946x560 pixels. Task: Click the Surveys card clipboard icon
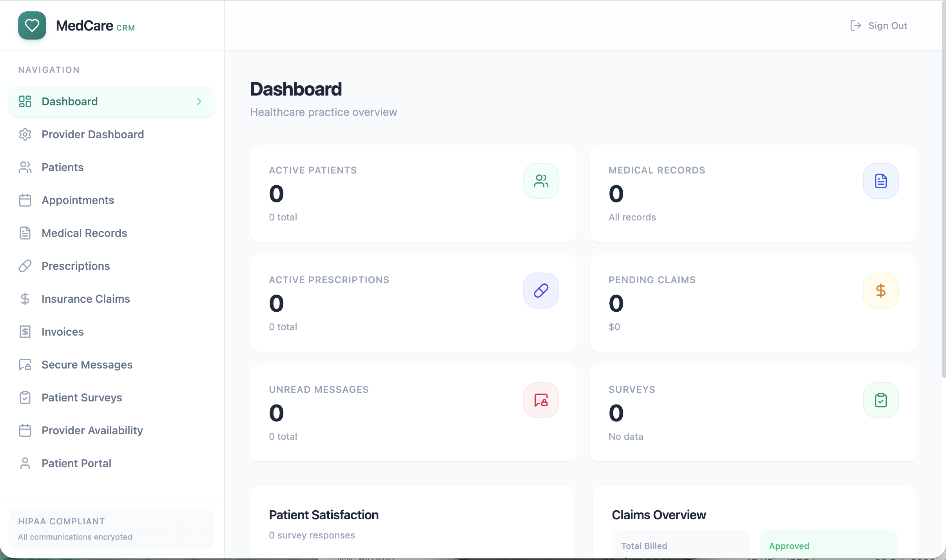point(881,400)
